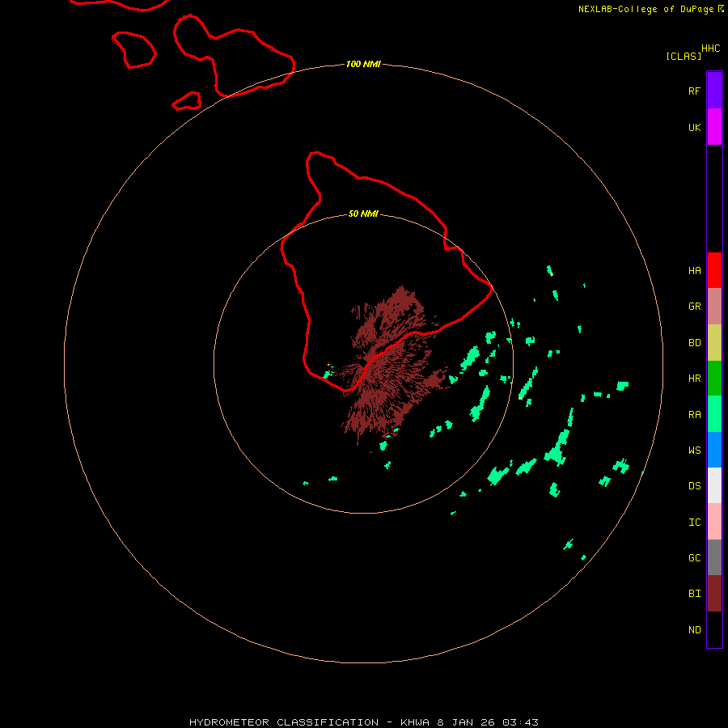Click the RA light-green legend swatch
The width and height of the screenshot is (728, 728).
[714, 414]
